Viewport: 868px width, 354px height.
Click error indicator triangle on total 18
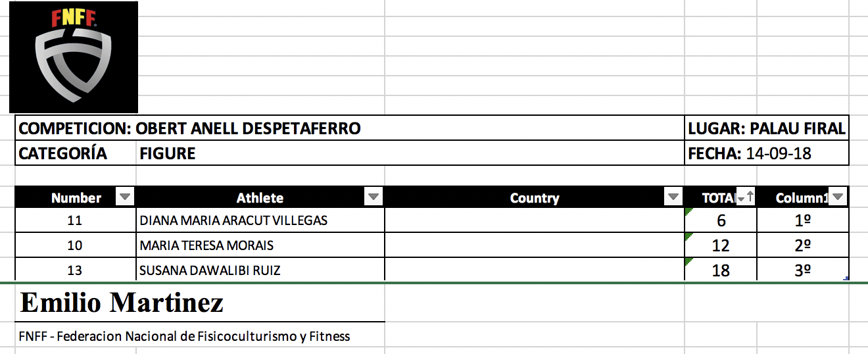(x=688, y=261)
